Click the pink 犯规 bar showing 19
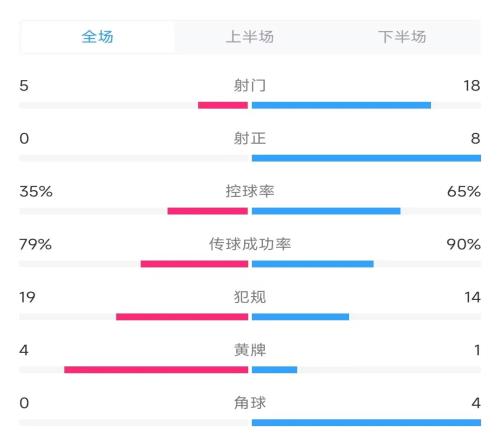Image resolution: width=500 pixels, height=440 pixels. tap(182, 317)
